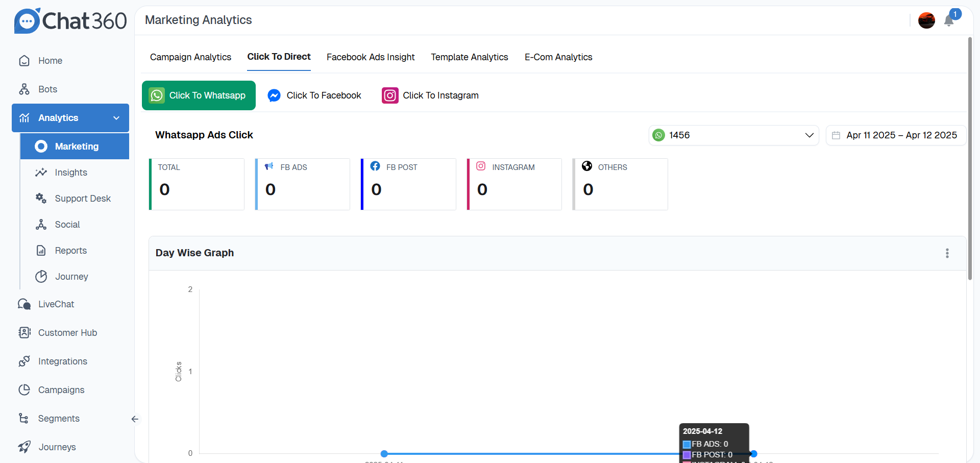Click the FB ADS megaphone icon
Image resolution: width=980 pixels, height=463 pixels.
269,166
